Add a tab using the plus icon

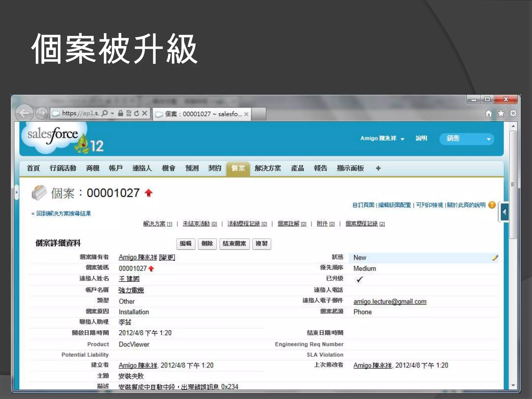pyautogui.click(x=378, y=168)
